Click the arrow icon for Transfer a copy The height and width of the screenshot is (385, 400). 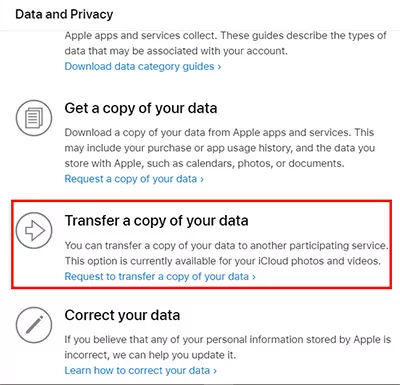pyautogui.click(x=34, y=230)
